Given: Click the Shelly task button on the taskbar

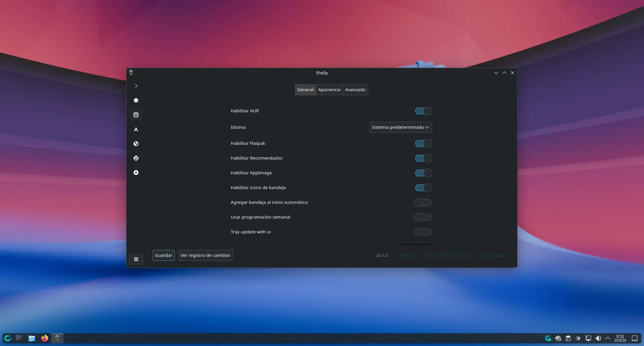Looking at the screenshot, I should 57,338.
